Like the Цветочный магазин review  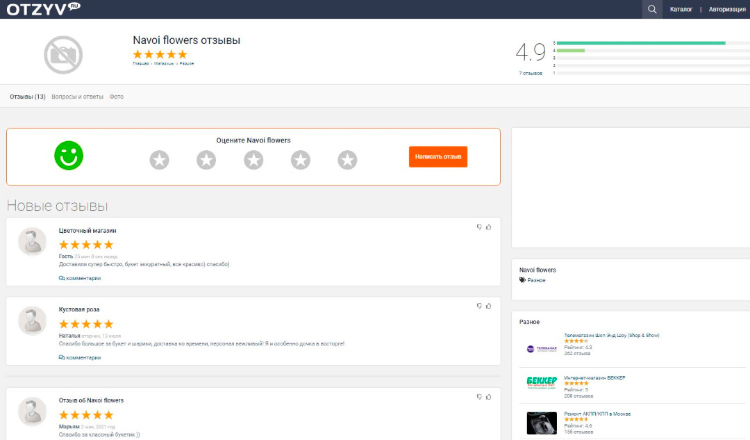click(x=489, y=227)
